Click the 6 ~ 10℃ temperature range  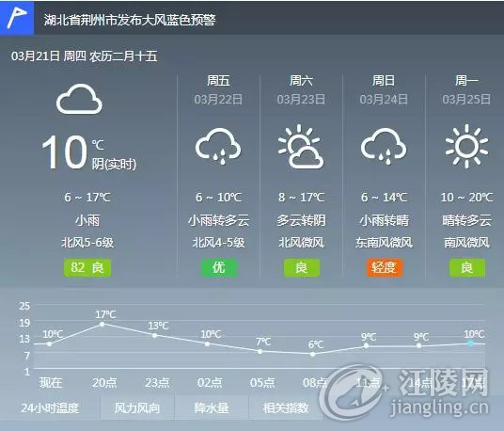(218, 198)
